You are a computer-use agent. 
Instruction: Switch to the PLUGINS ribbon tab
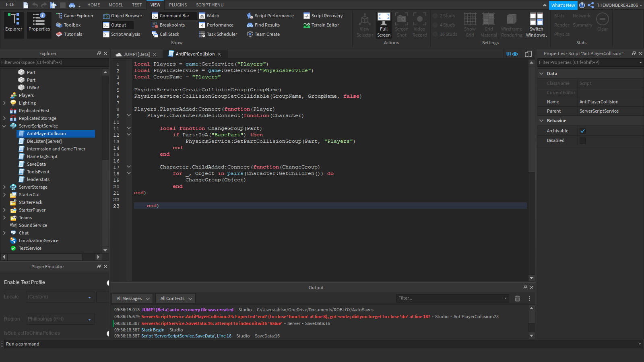point(178,5)
